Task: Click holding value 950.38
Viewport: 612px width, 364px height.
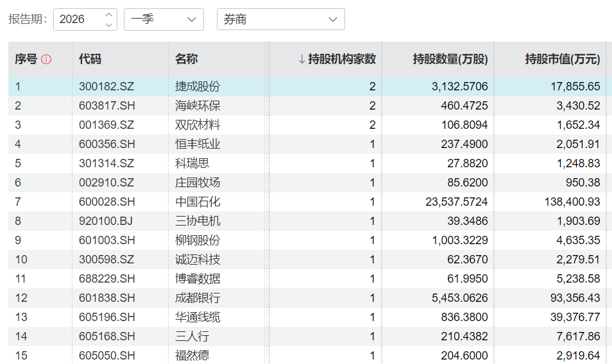Action: tap(583, 183)
